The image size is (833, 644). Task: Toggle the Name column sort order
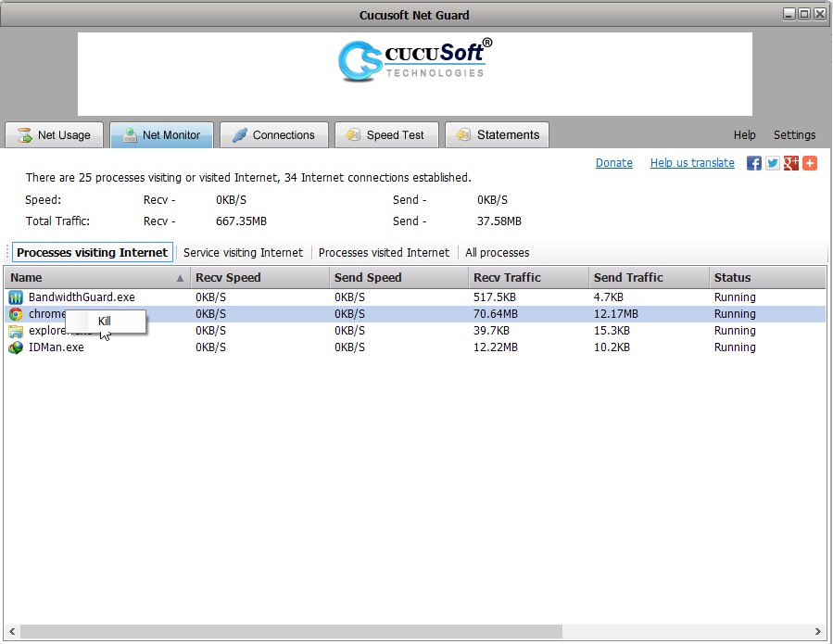pyautogui.click(x=93, y=277)
